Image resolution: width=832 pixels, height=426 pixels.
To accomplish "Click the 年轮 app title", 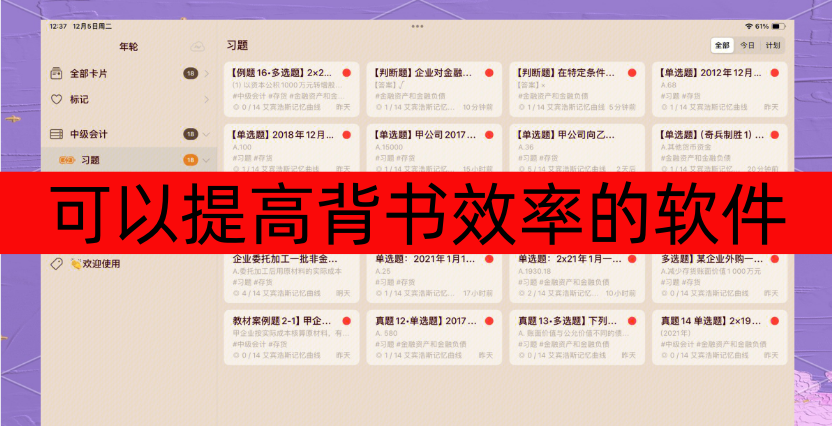I will (x=128, y=47).
